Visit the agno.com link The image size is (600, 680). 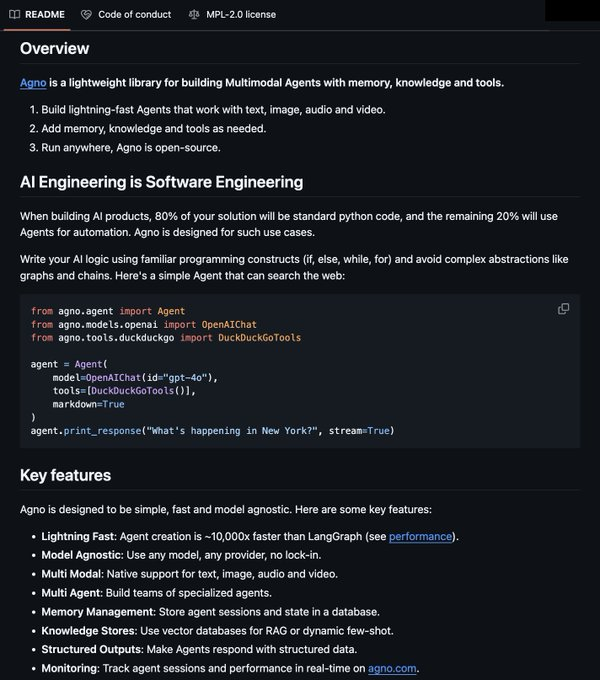click(391, 669)
